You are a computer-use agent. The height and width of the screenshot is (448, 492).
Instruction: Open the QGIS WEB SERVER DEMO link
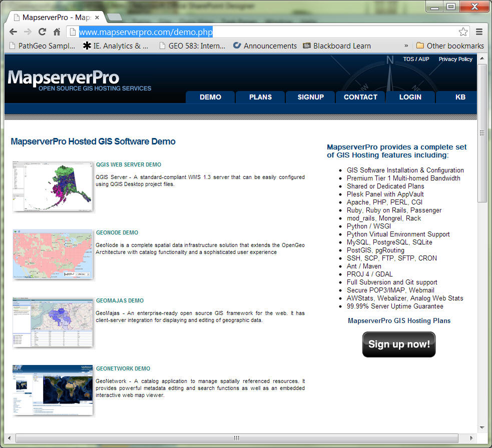click(x=129, y=164)
